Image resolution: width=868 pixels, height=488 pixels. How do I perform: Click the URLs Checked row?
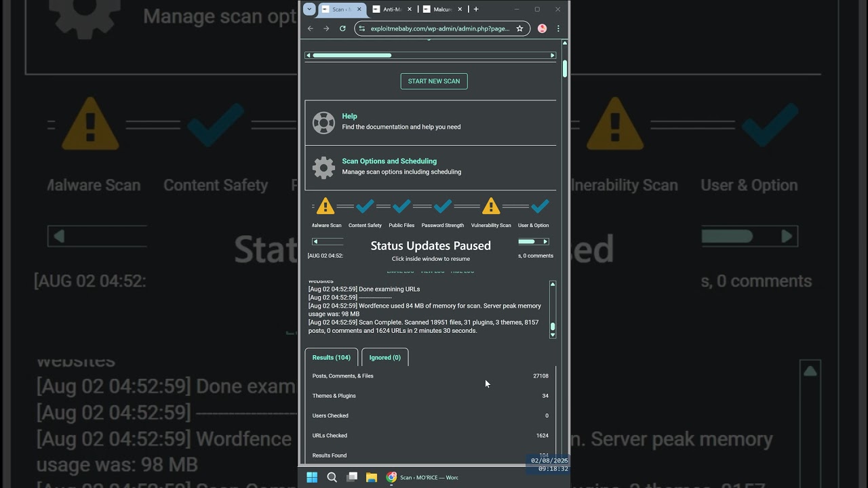click(x=431, y=436)
